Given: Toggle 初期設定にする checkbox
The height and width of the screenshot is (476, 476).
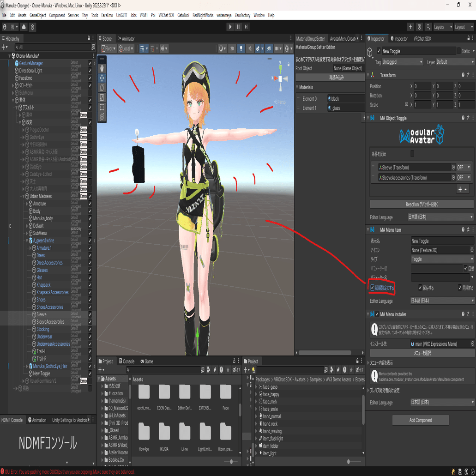Looking at the screenshot, I should tap(372, 288).
